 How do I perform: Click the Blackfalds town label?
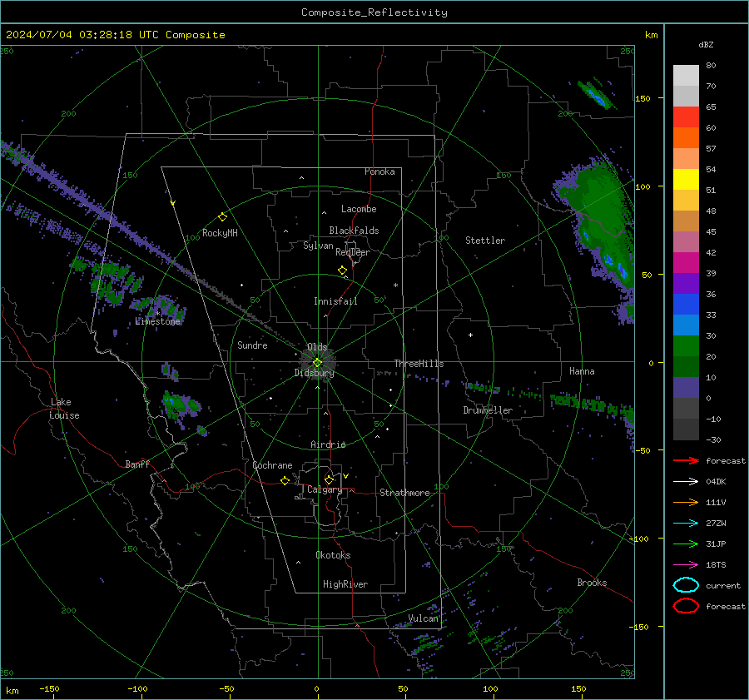tap(354, 231)
